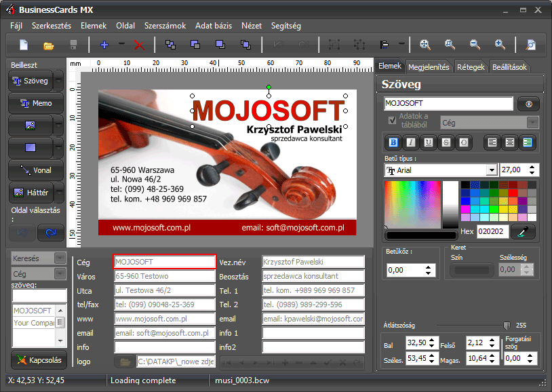Open a file with the folder icon
The width and height of the screenshot is (552, 392).
49,45
